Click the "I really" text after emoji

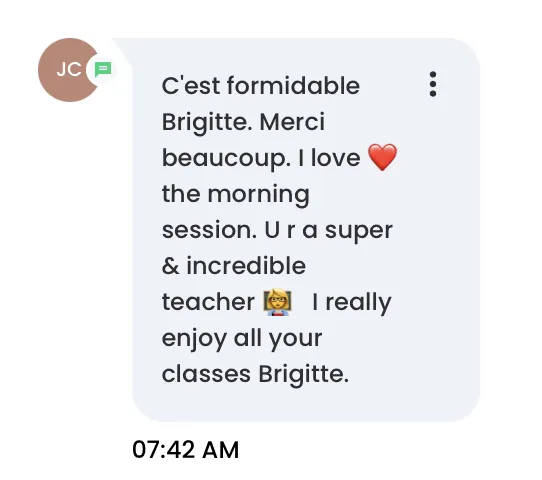(x=352, y=303)
